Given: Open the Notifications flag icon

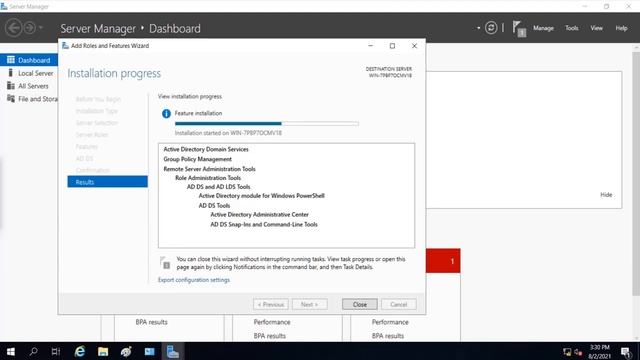Looking at the screenshot, I should coord(519,29).
